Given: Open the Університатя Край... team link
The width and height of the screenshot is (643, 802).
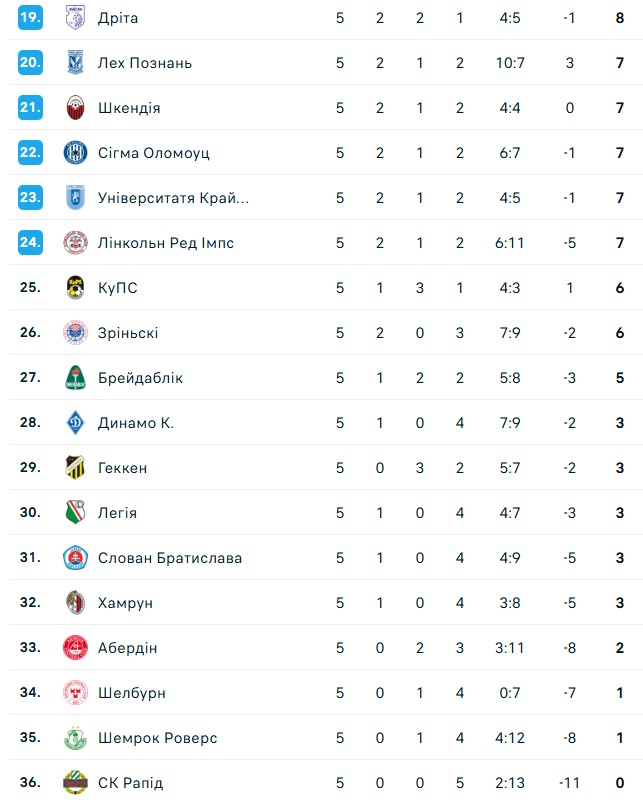Looking at the screenshot, I should (173, 198).
